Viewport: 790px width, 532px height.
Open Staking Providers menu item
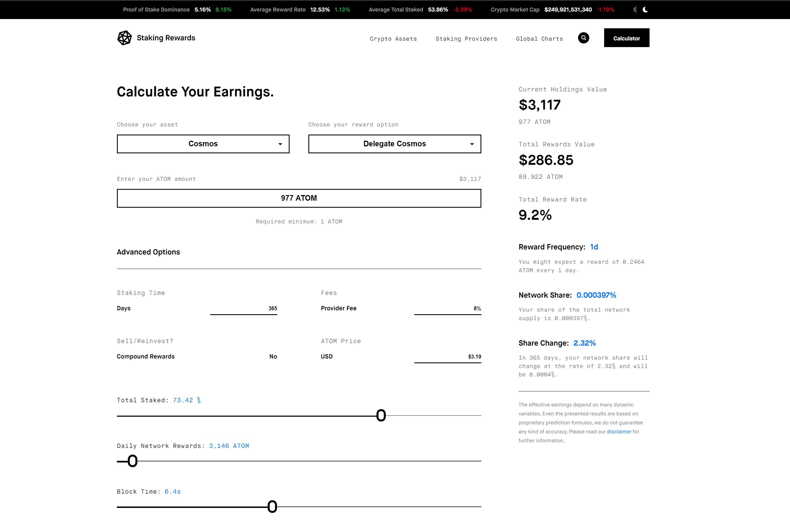coord(466,39)
